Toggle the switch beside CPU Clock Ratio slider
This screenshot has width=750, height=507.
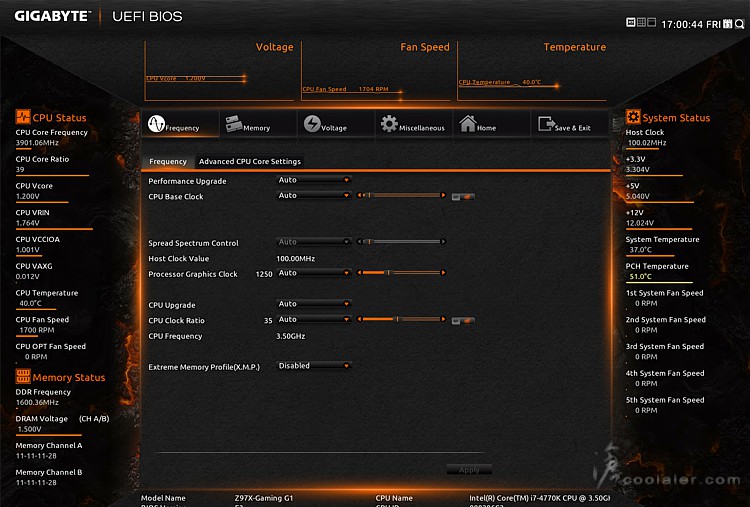[x=463, y=320]
